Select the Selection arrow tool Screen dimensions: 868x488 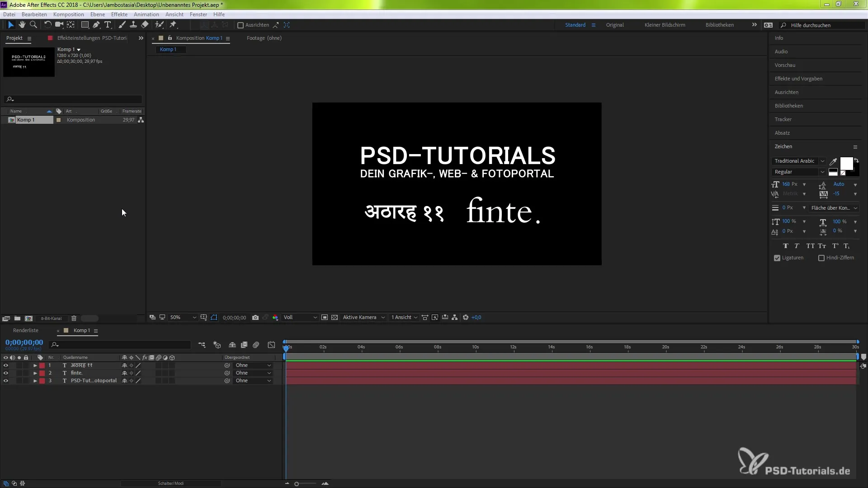[x=11, y=25]
